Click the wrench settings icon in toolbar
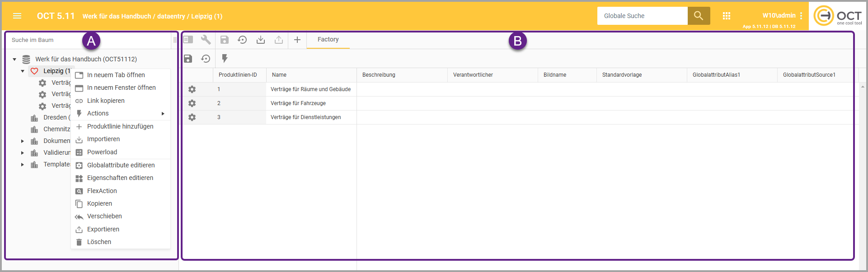This screenshot has height=272, width=868. click(x=206, y=40)
